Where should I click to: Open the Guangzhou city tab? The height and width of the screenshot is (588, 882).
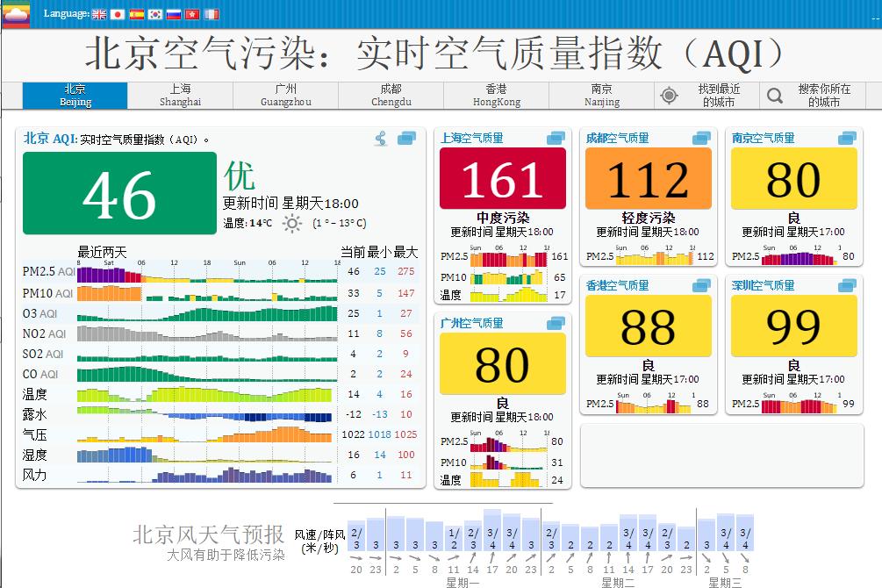(285, 95)
